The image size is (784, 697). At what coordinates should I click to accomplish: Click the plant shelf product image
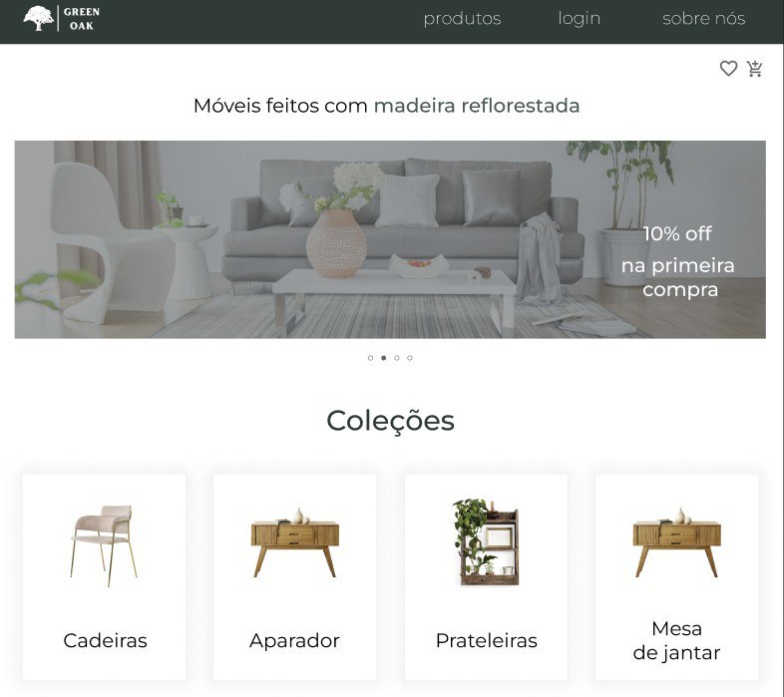tap(486, 542)
